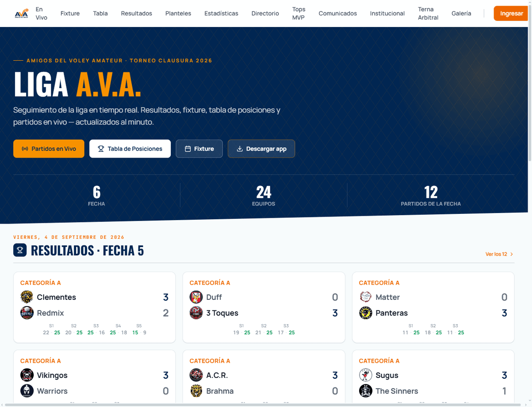Open Tops MVP in navigation
This screenshot has height=407, width=532.
click(x=299, y=13)
